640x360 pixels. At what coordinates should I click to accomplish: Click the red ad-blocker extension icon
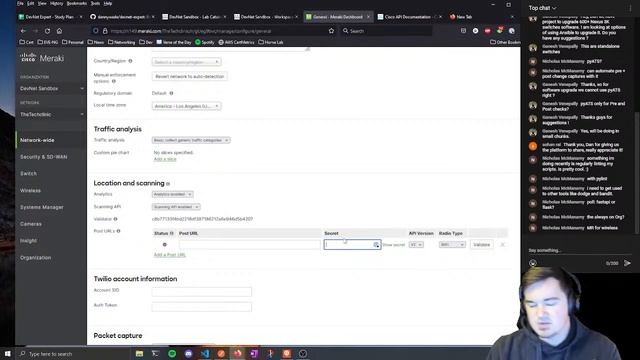[x=487, y=31]
